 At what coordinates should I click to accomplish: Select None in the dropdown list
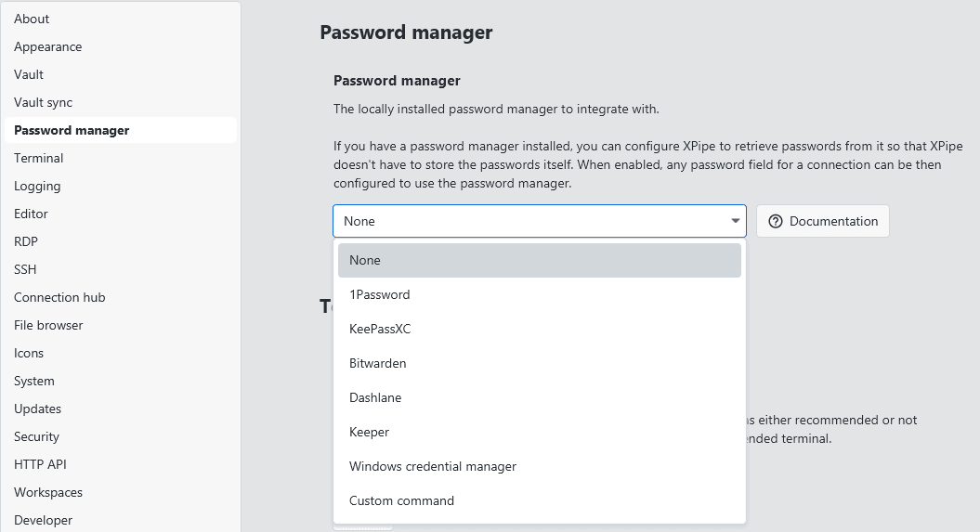click(x=539, y=261)
